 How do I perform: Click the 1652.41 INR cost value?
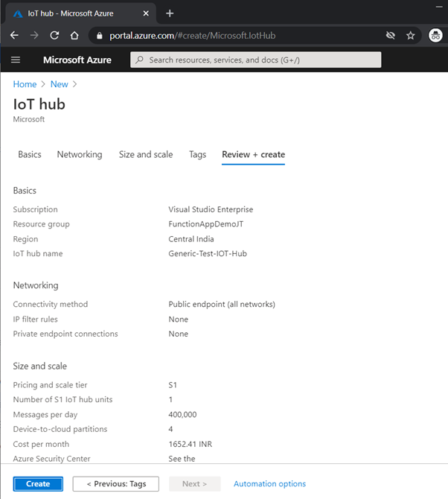pos(190,445)
